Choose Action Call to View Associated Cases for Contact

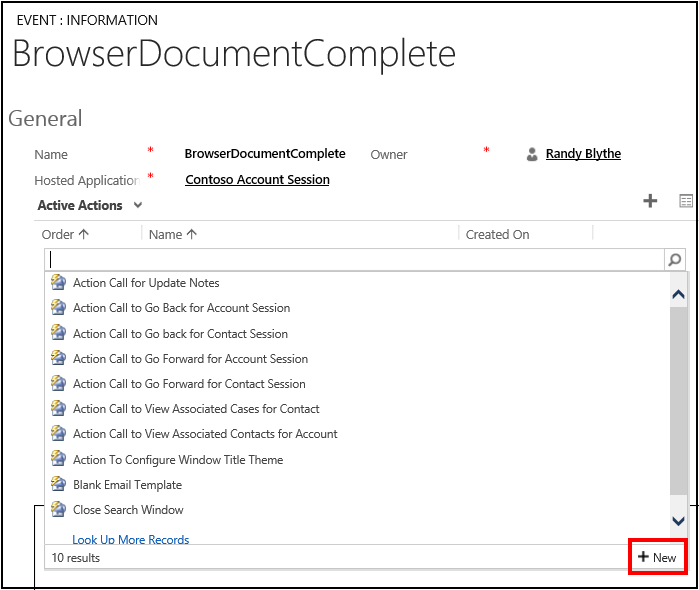click(196, 409)
